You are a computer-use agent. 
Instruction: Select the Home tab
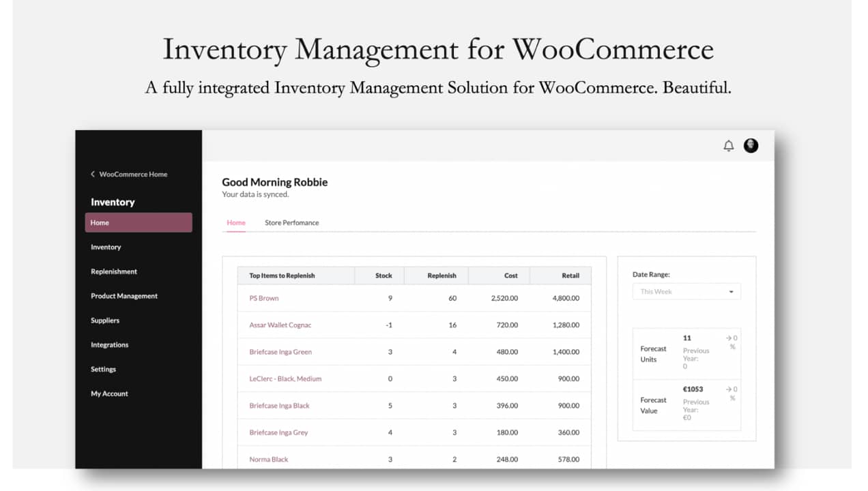pyautogui.click(x=235, y=222)
